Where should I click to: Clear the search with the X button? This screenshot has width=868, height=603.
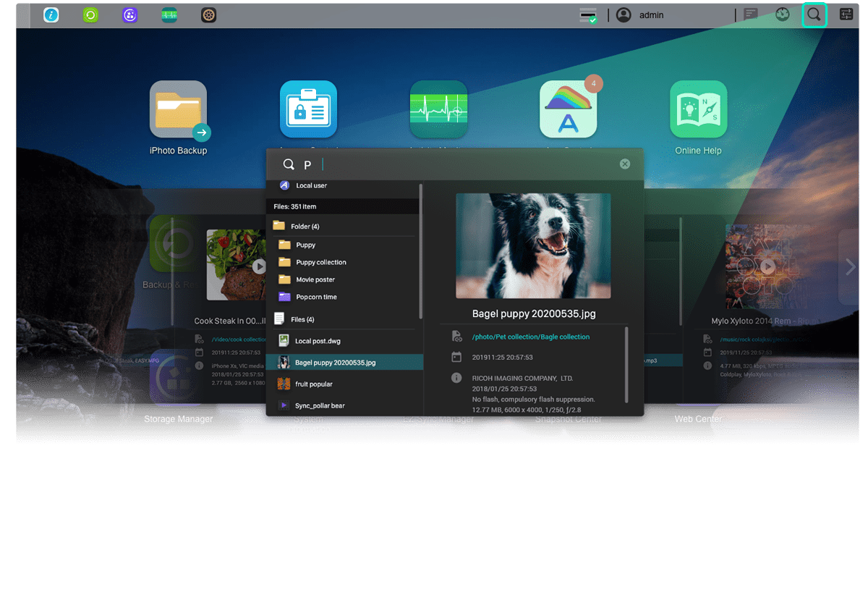point(625,164)
